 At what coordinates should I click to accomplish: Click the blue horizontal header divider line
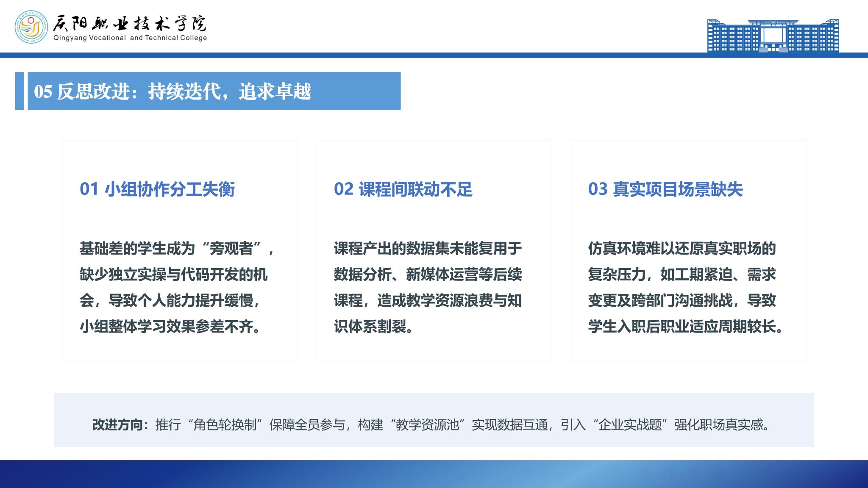pos(434,55)
